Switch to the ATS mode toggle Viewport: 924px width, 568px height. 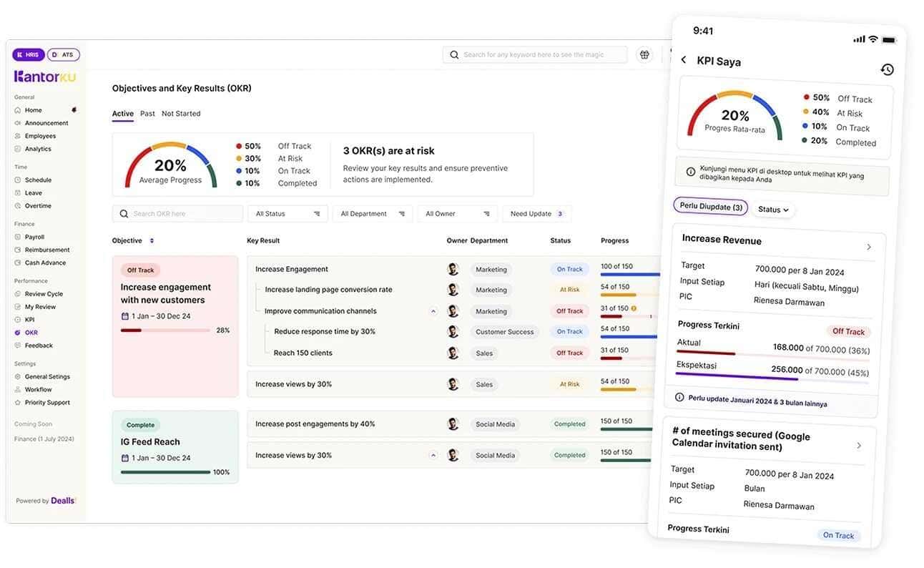pos(64,54)
